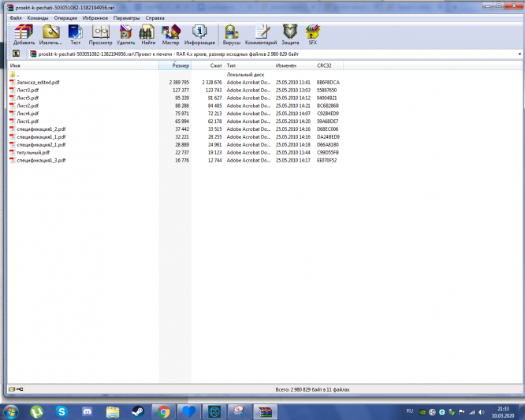Click the Защита (Protect) shield icon
The image size is (525, 420).
[290, 35]
